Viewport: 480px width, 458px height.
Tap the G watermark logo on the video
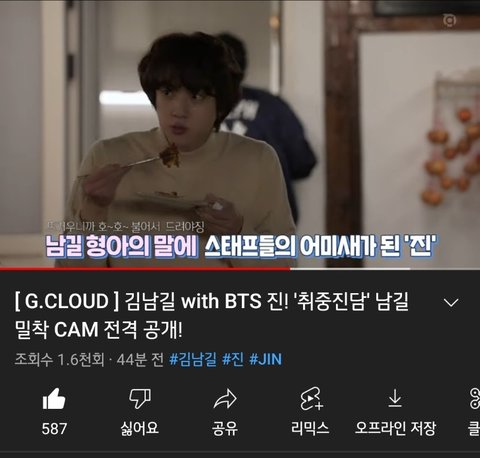[450, 21]
